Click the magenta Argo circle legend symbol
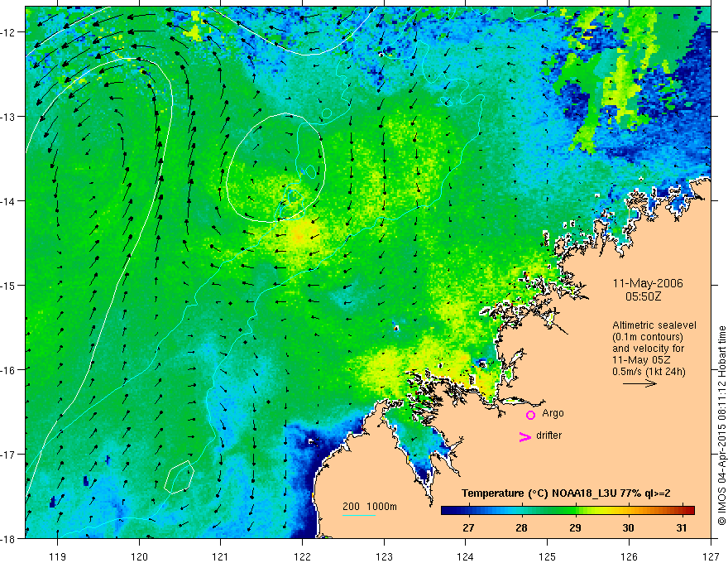Screen dimensions: 728x563 (x=530, y=415)
